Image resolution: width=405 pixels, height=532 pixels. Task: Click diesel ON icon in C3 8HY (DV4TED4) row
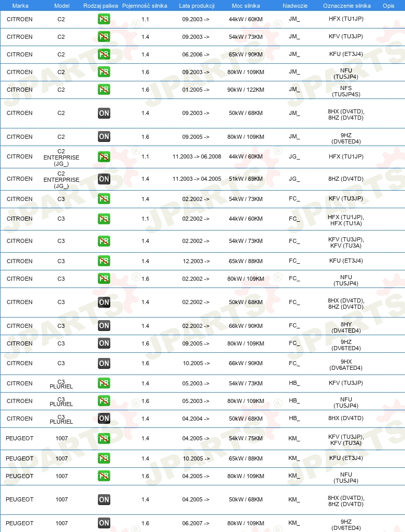[104, 326]
